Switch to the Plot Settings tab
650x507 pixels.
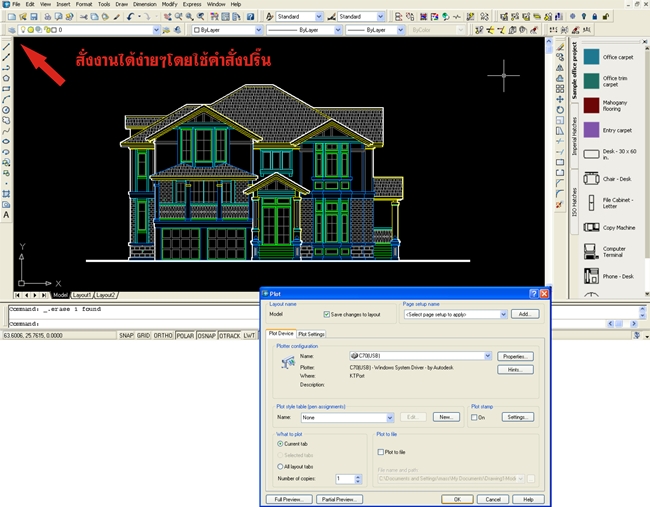pos(311,334)
